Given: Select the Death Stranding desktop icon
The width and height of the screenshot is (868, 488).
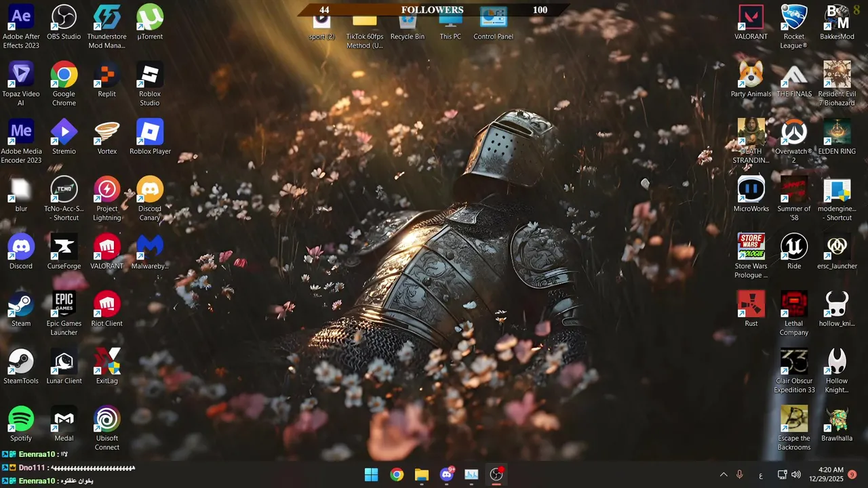Looking at the screenshot, I should click(x=751, y=141).
